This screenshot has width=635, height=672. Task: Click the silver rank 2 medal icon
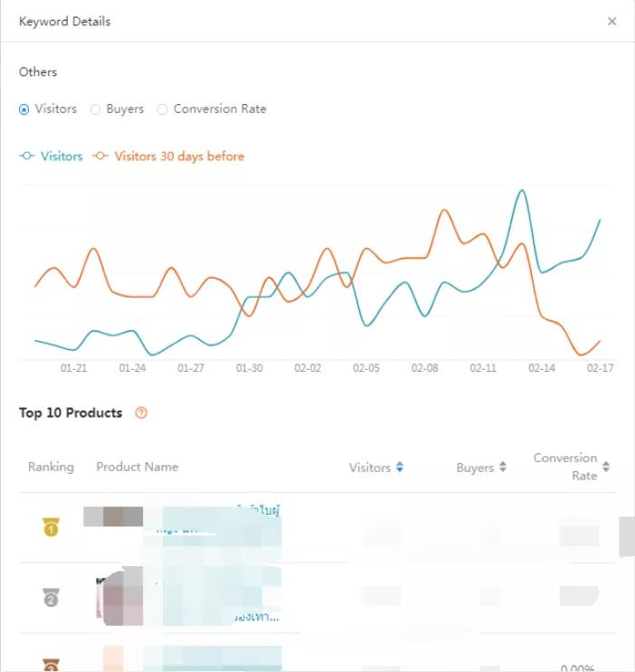click(51, 598)
